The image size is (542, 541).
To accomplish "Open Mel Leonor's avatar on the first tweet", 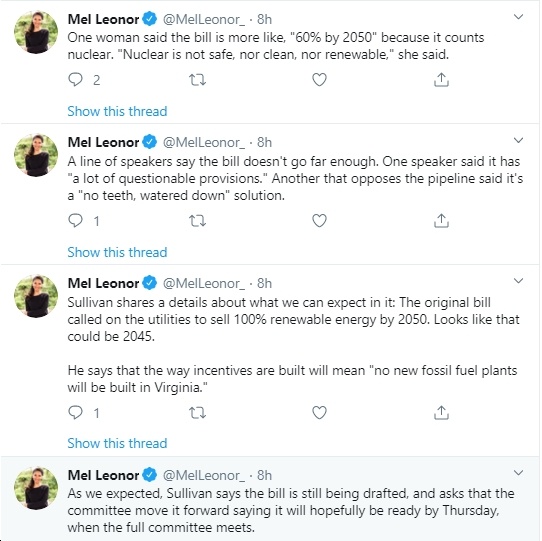I will 36,32.
